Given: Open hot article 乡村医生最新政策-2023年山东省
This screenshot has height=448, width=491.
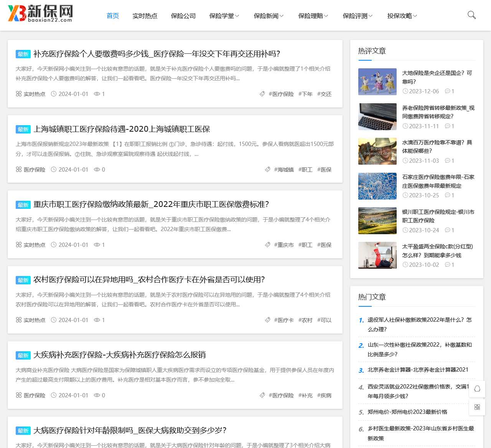Looking at the screenshot, I should 421,433.
